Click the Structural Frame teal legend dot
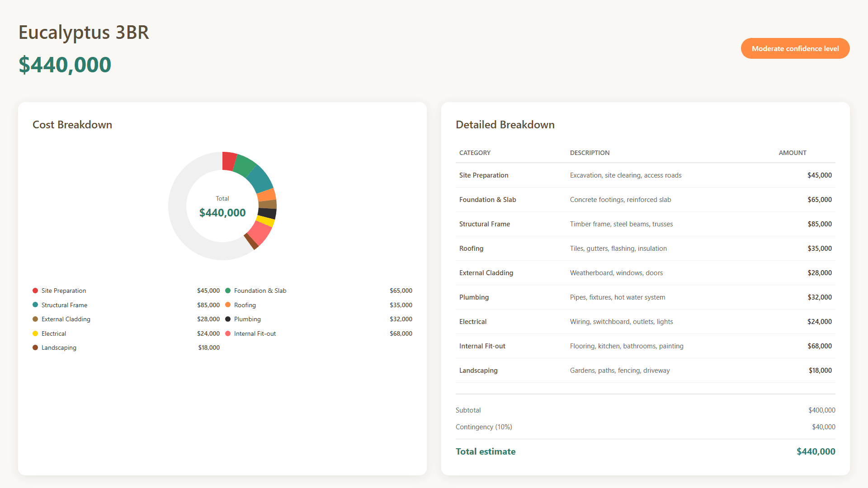868x488 pixels. (35, 305)
